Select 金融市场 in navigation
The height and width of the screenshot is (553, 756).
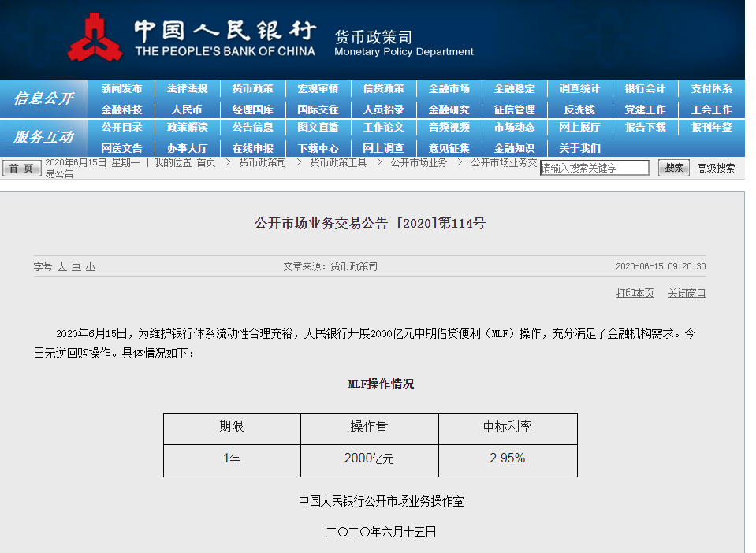point(449,89)
